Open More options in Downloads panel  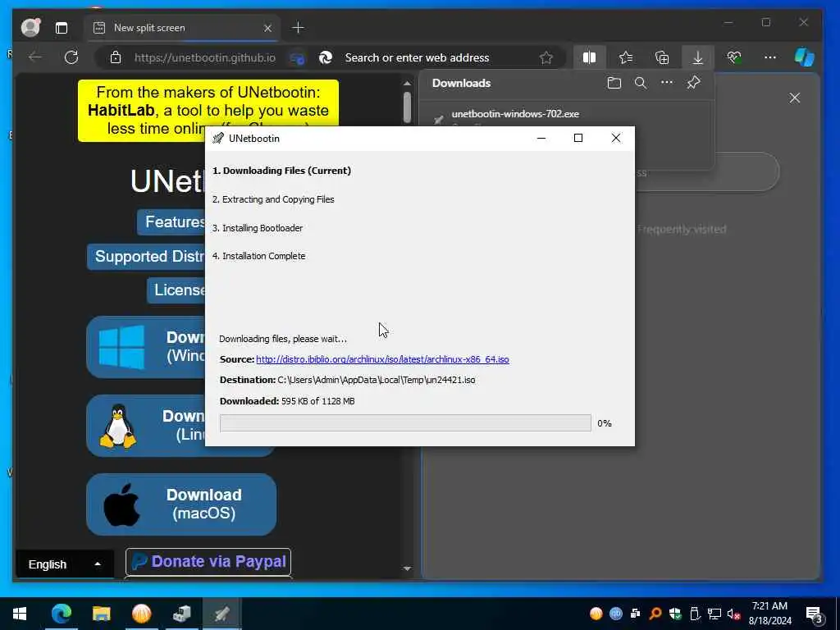667,83
